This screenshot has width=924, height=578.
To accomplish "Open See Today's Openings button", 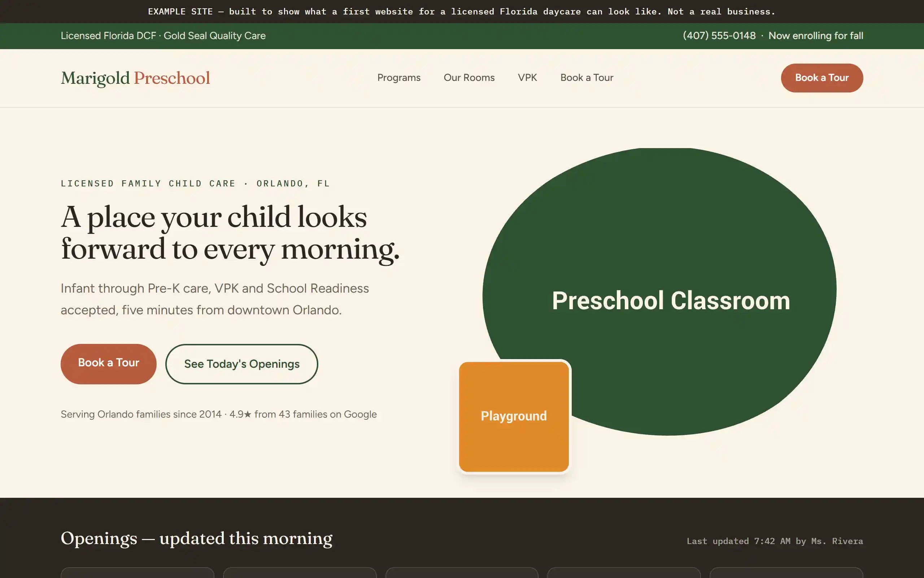I will [242, 363].
